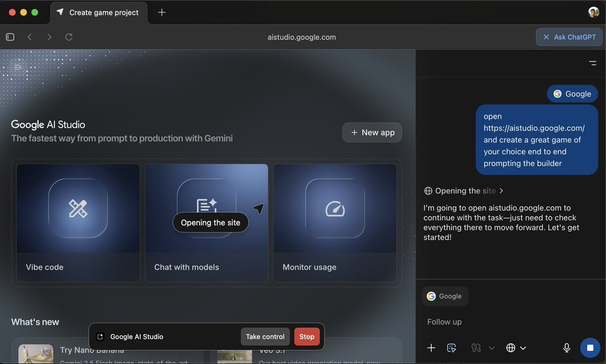Open the web search globe dropdown

516,347
